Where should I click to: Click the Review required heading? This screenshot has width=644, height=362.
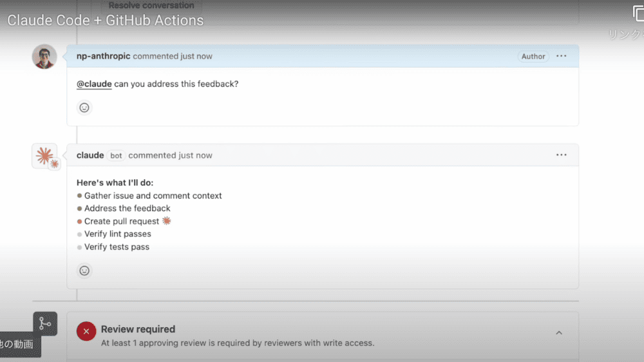coord(138,329)
